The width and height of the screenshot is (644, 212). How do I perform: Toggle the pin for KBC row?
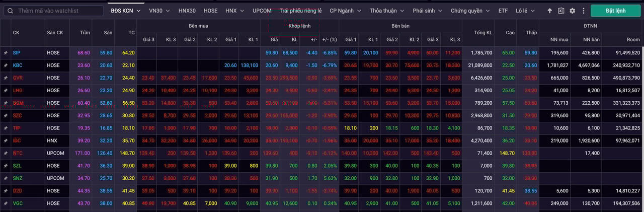(6, 65)
